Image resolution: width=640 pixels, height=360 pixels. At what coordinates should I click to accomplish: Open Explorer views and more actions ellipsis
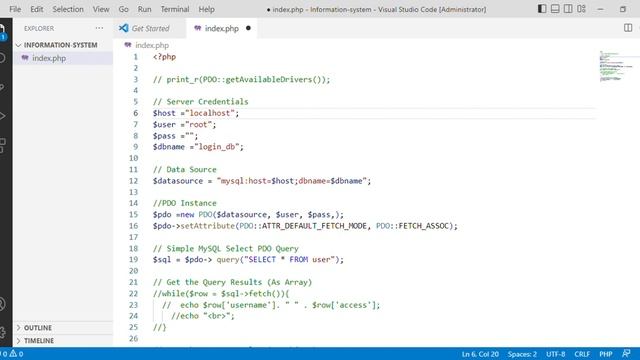99,28
